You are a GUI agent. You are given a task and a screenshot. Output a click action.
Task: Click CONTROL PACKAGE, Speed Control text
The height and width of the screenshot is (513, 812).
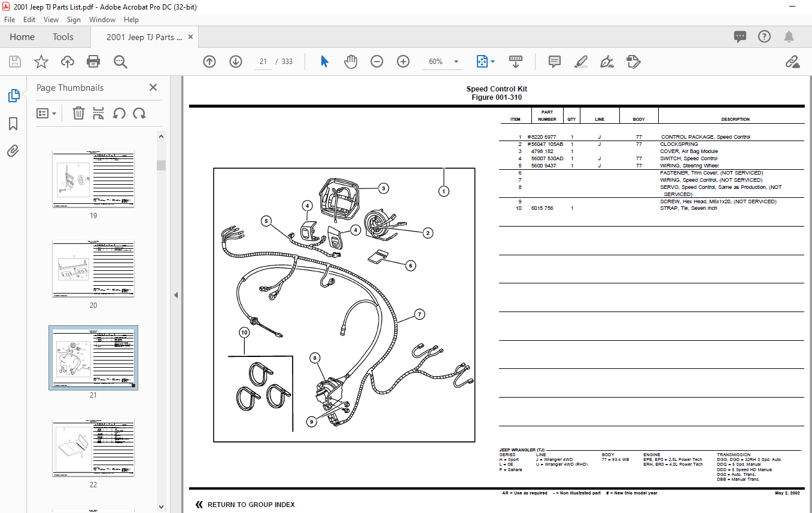tap(705, 137)
